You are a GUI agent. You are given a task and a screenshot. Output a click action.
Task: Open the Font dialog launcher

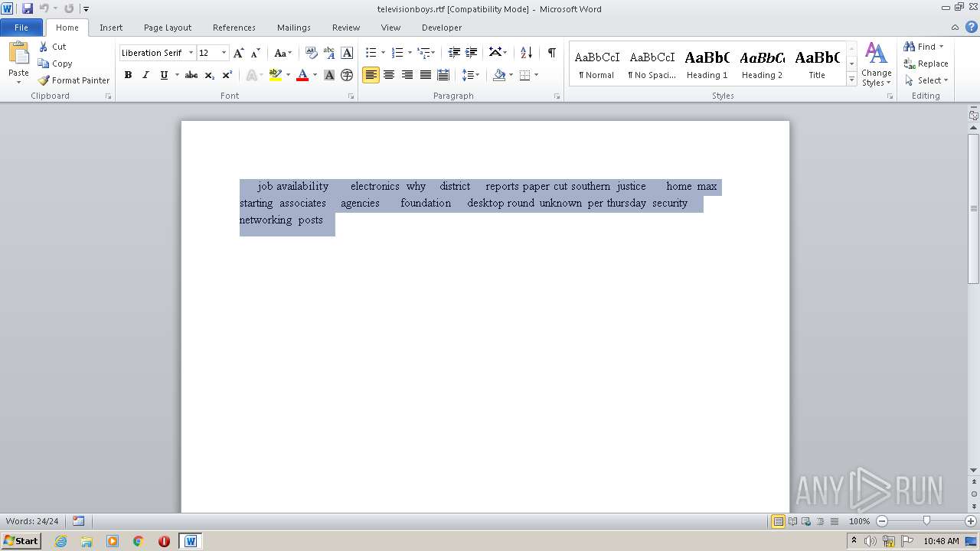click(x=351, y=96)
